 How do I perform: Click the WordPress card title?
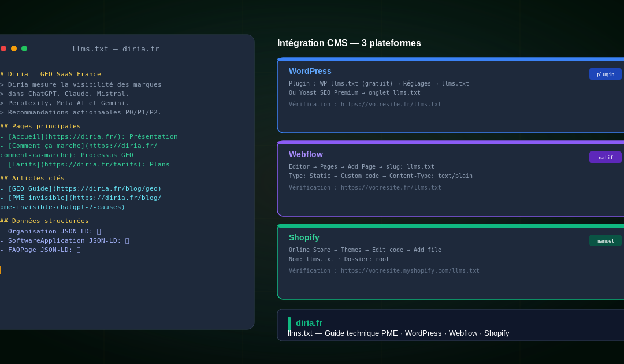pos(310,71)
